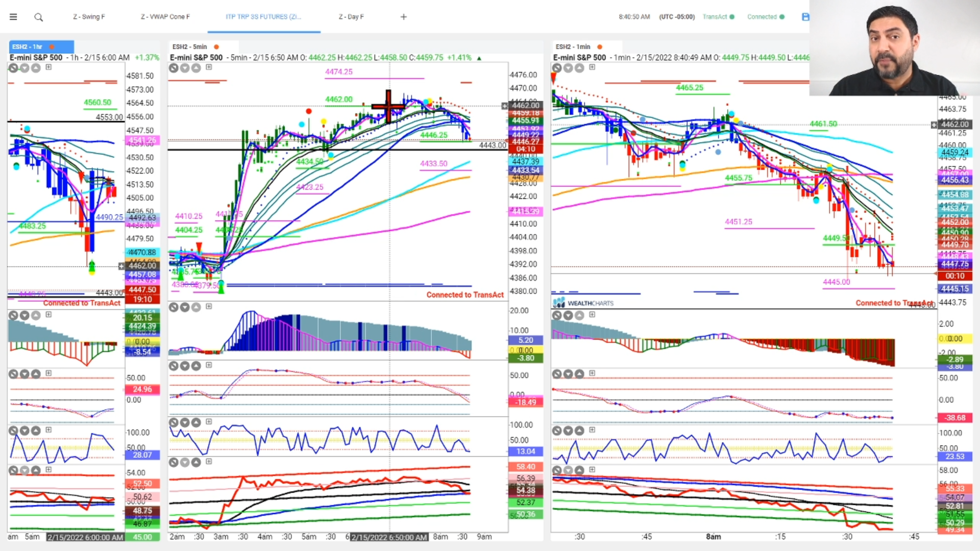The height and width of the screenshot is (551, 980).
Task: Move 1hr histogram pane down
Action: click(24, 315)
